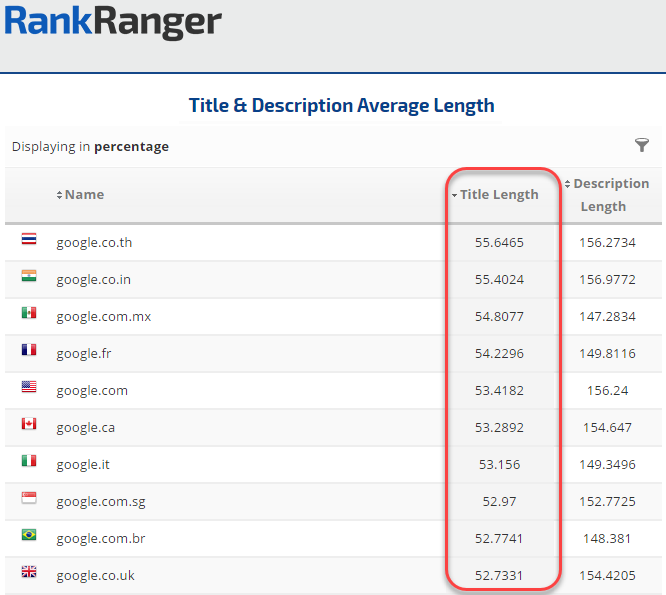
Task: Select the google.com.mx row name
Action: tap(104, 316)
